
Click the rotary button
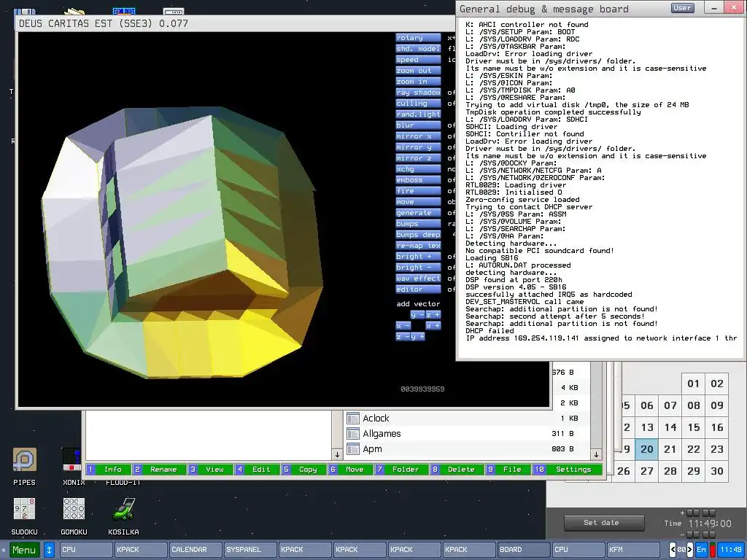click(x=418, y=38)
